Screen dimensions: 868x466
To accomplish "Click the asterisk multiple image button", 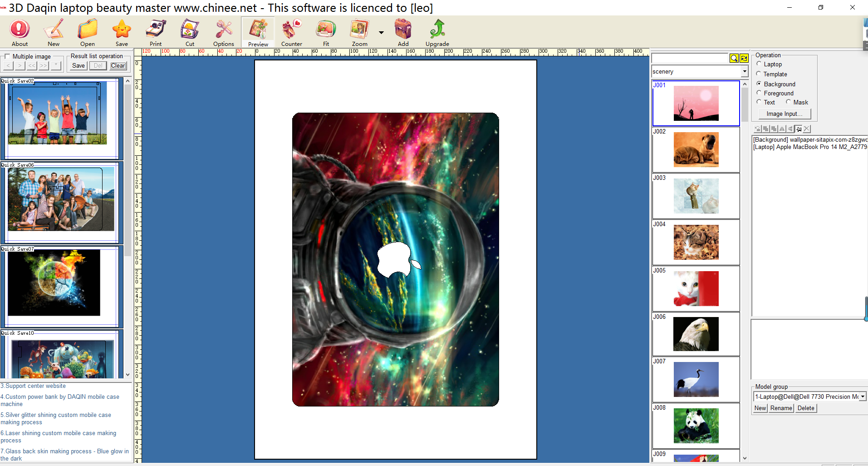I will pos(56,65).
